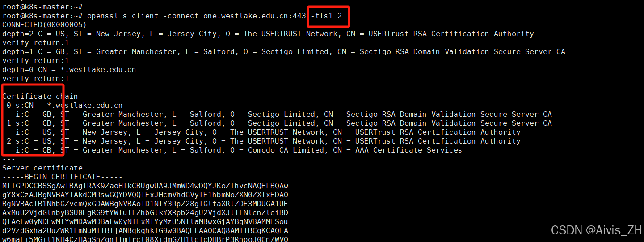Click the depth=2 USERTrust verification line
This screenshot has width=644, height=242.
pos(268,34)
